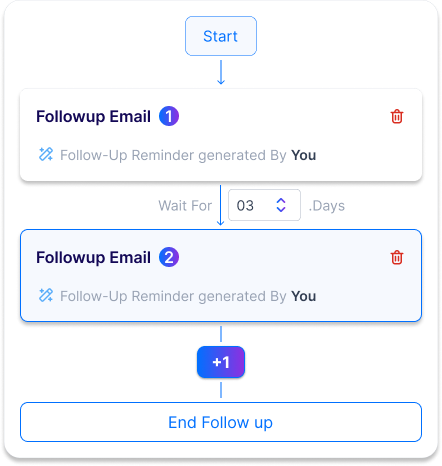This screenshot has width=442, height=466.
Task: Click magic wand icon in Followup Email 2
Action: pyautogui.click(x=46, y=295)
